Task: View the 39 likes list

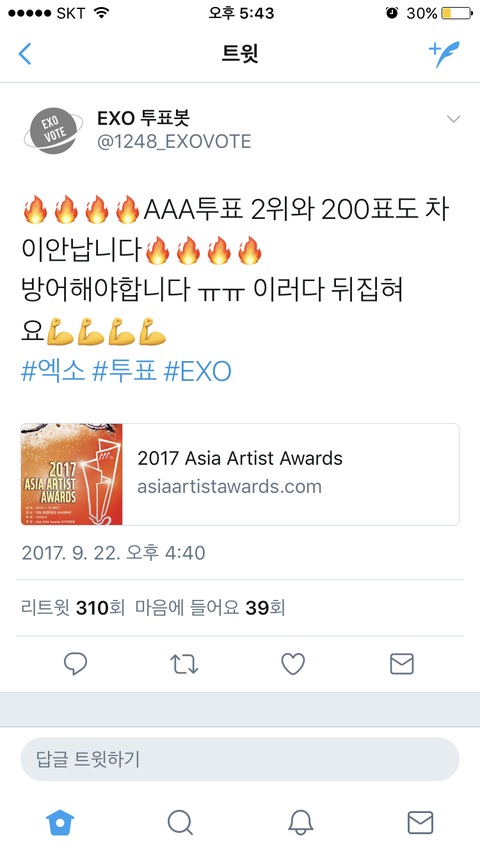Action: tap(210, 607)
